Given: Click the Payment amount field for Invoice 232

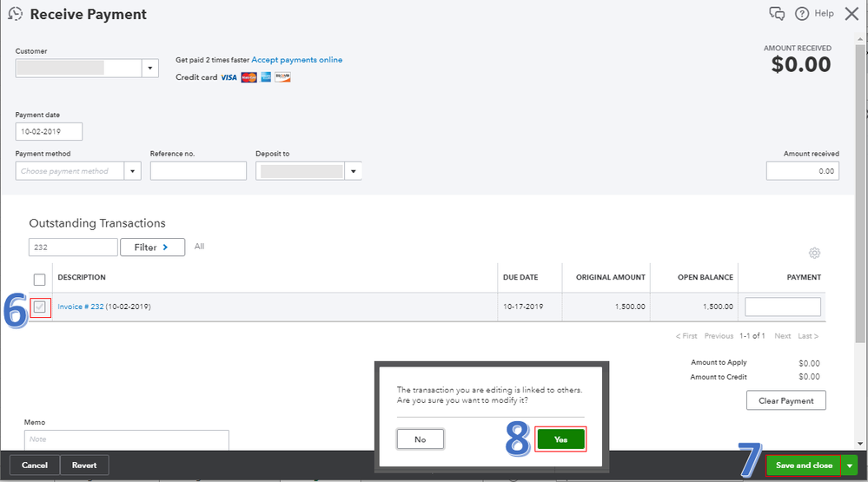Looking at the screenshot, I should pyautogui.click(x=783, y=307).
